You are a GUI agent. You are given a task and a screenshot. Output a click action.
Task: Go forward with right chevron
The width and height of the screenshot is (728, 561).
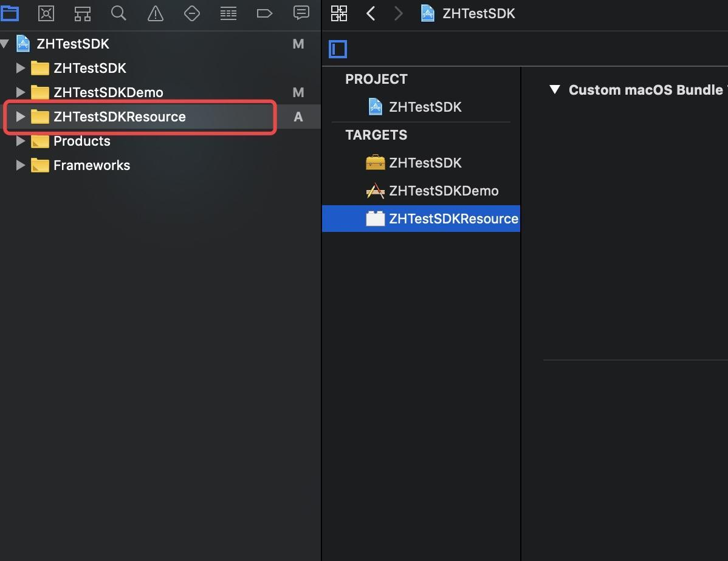[x=398, y=13]
